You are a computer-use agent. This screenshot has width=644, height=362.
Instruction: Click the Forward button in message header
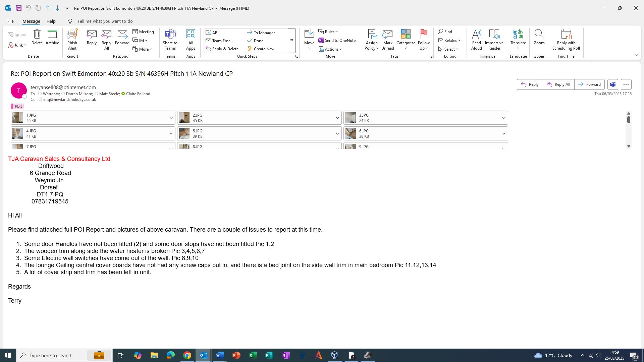pyautogui.click(x=589, y=84)
